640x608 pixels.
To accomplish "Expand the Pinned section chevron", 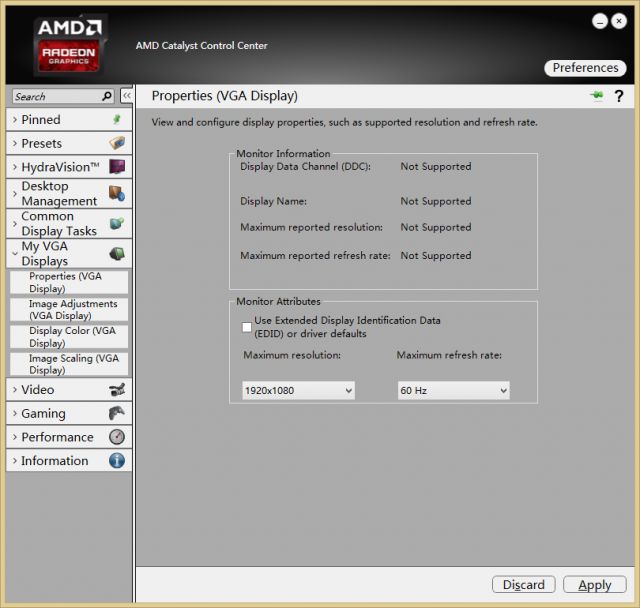I will point(15,119).
